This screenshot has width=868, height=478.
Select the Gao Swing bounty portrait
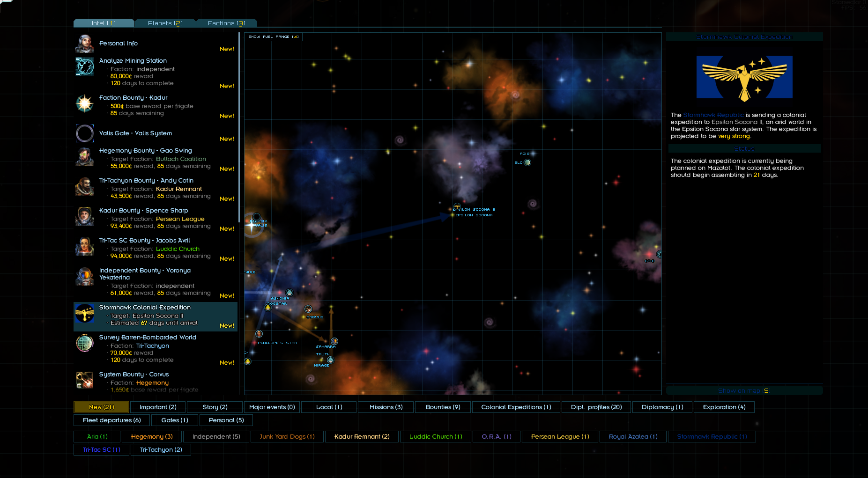pyautogui.click(x=85, y=157)
